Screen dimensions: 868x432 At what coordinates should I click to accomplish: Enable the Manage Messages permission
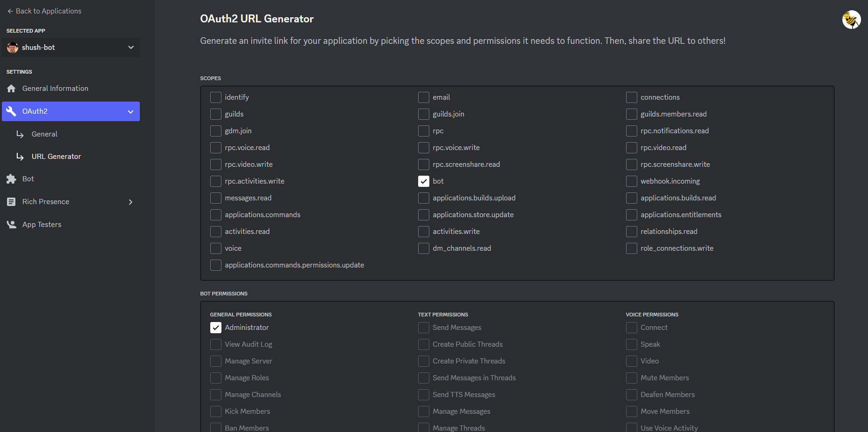pyautogui.click(x=423, y=411)
